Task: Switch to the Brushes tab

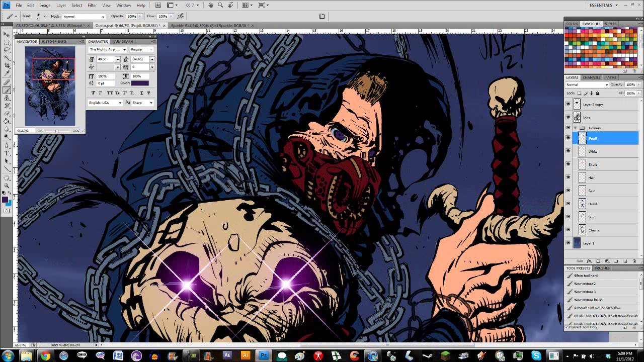Action: coord(602,268)
